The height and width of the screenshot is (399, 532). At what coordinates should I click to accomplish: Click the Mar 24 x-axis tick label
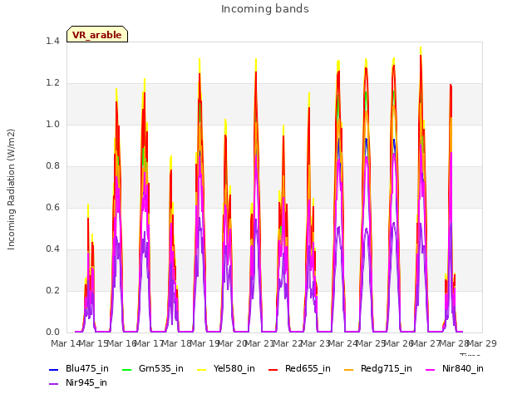point(343,343)
